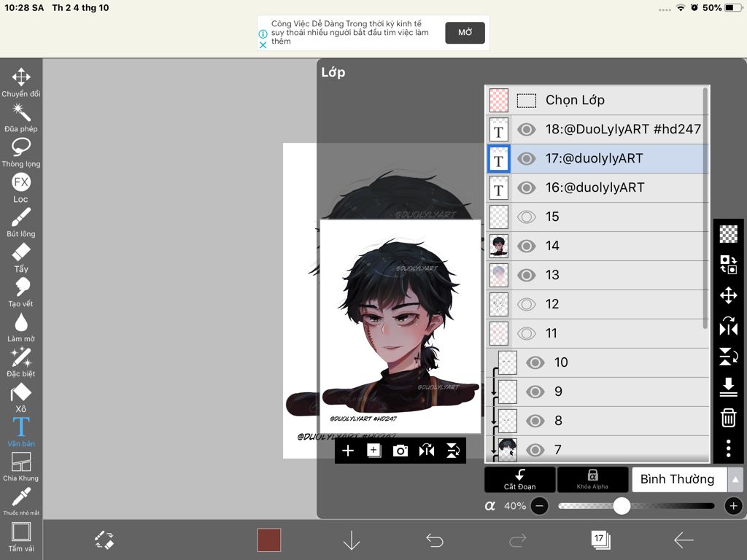The width and height of the screenshot is (747, 560).
Task: Select the Đũa phép magic wand tool
Action: tap(21, 117)
